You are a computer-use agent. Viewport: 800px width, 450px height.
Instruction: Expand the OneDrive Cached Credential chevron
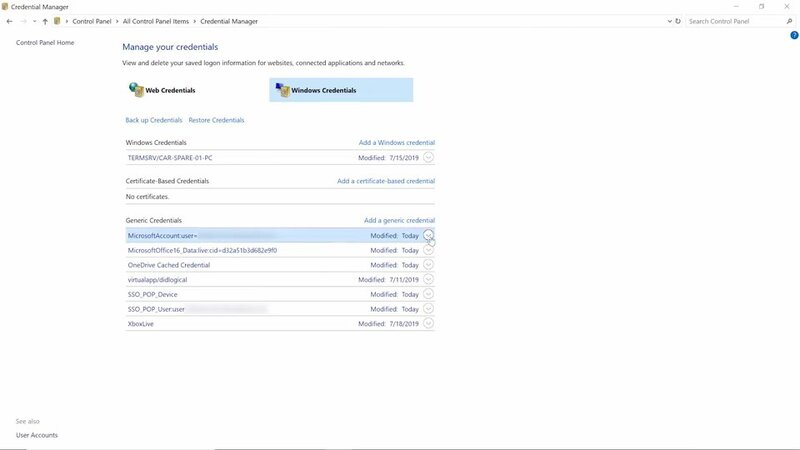429,265
